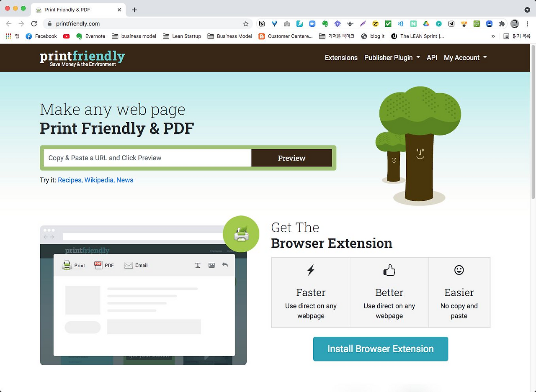Open the Zoom extension in the toolbar
Screen dimensions: 536x392
(x=312, y=24)
